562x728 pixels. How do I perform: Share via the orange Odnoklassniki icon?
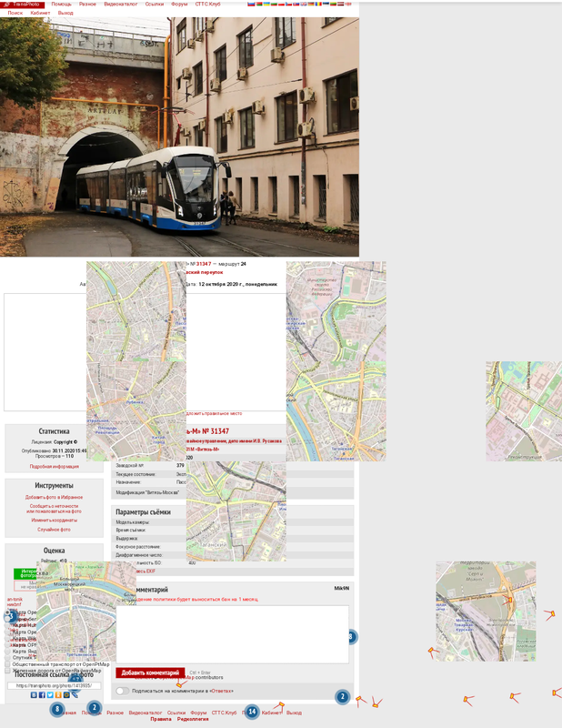click(58, 695)
